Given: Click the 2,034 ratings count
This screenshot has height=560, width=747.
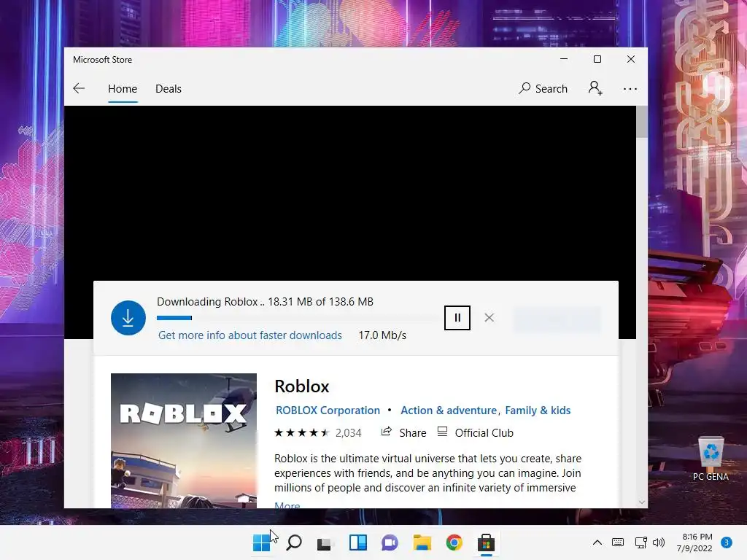Looking at the screenshot, I should 348,433.
